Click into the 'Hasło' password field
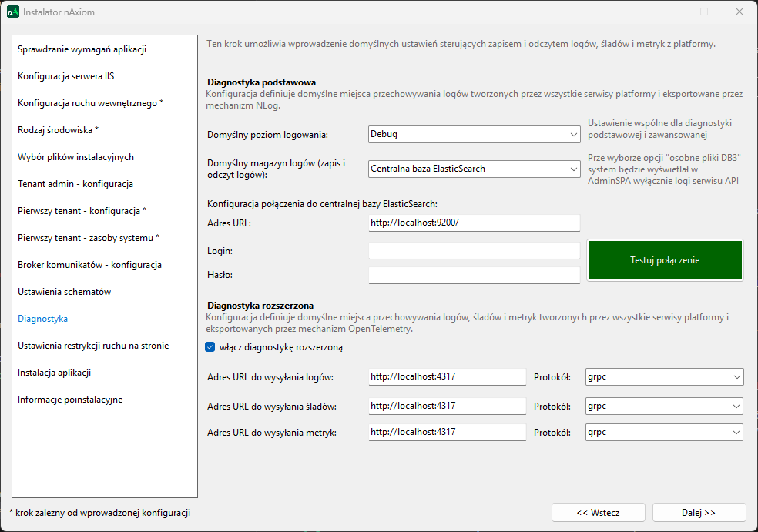 474,275
